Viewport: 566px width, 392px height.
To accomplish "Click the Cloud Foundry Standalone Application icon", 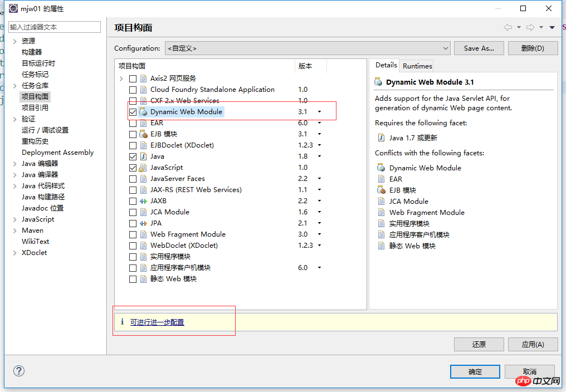I will tap(143, 90).
